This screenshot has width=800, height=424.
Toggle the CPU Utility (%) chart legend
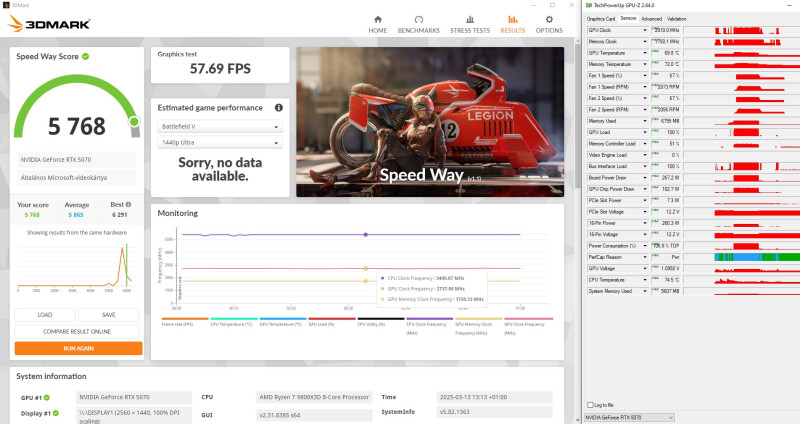point(381,321)
